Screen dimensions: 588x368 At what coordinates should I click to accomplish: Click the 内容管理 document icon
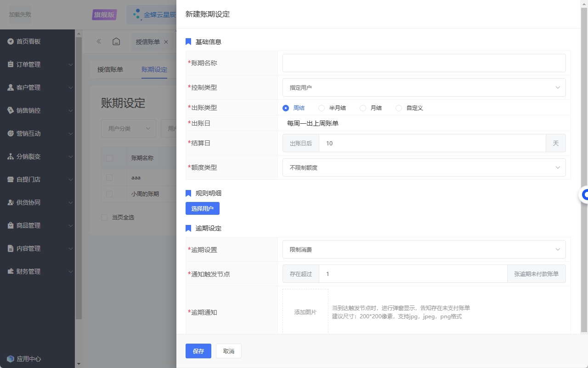point(11,248)
